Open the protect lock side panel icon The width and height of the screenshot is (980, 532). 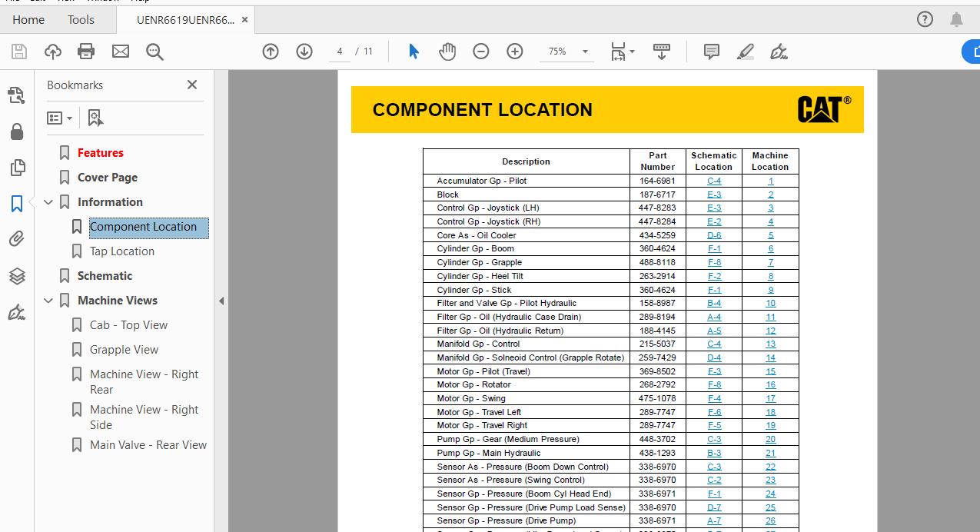(x=16, y=131)
